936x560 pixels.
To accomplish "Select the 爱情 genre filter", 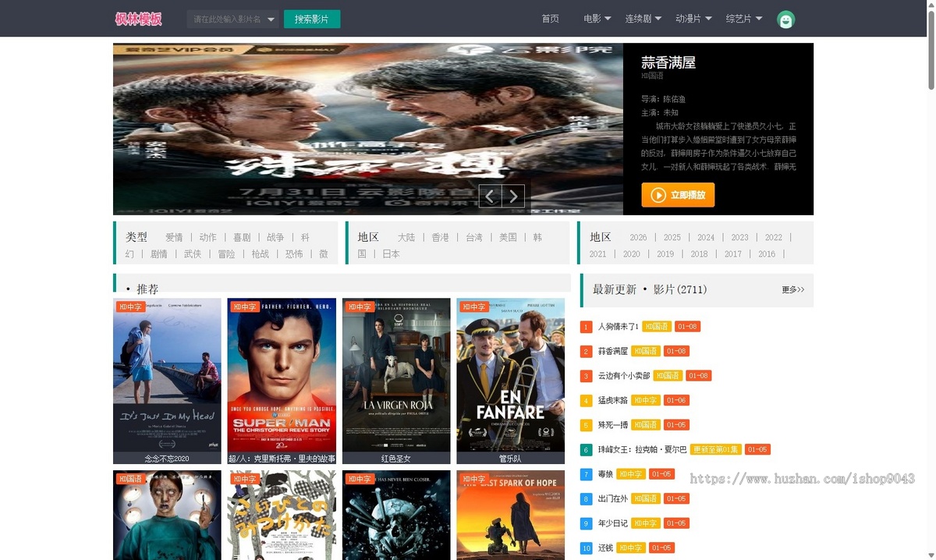I will [x=174, y=237].
